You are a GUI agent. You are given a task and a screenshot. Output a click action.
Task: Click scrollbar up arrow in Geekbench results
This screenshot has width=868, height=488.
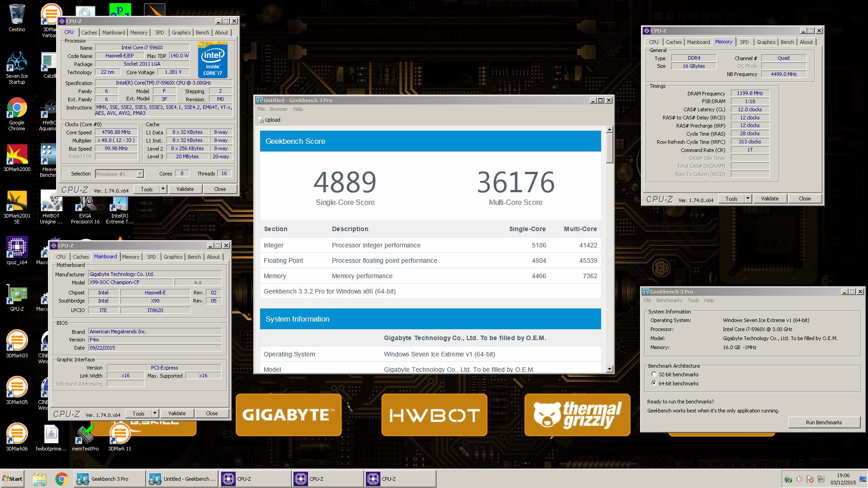[x=609, y=130]
